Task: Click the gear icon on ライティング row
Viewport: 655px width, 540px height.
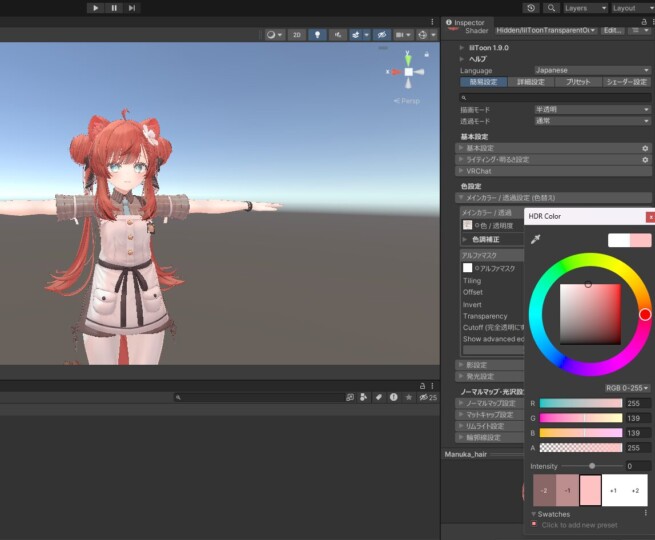Action: click(645, 160)
